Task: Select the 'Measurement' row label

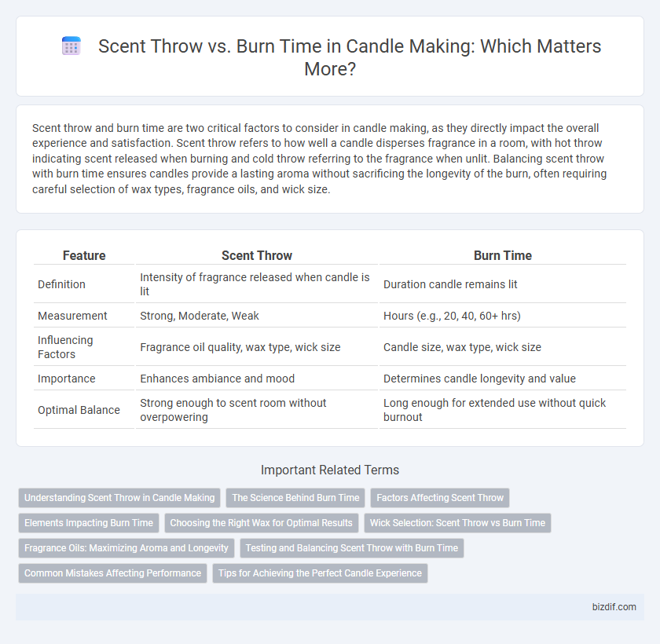Action: (x=72, y=316)
